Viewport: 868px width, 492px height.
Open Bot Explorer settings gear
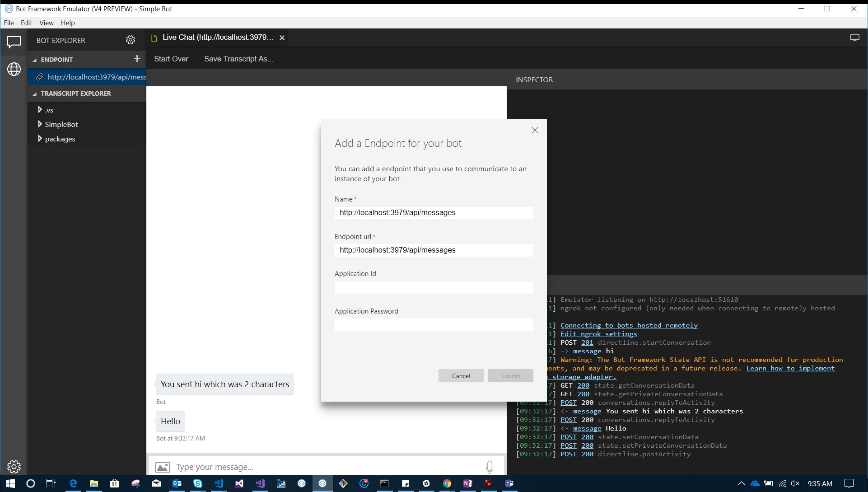click(x=131, y=40)
